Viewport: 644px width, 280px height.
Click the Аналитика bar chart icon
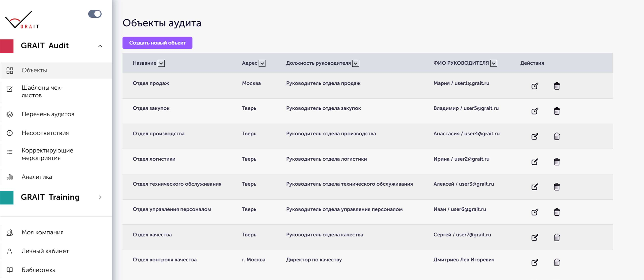pos(10,177)
